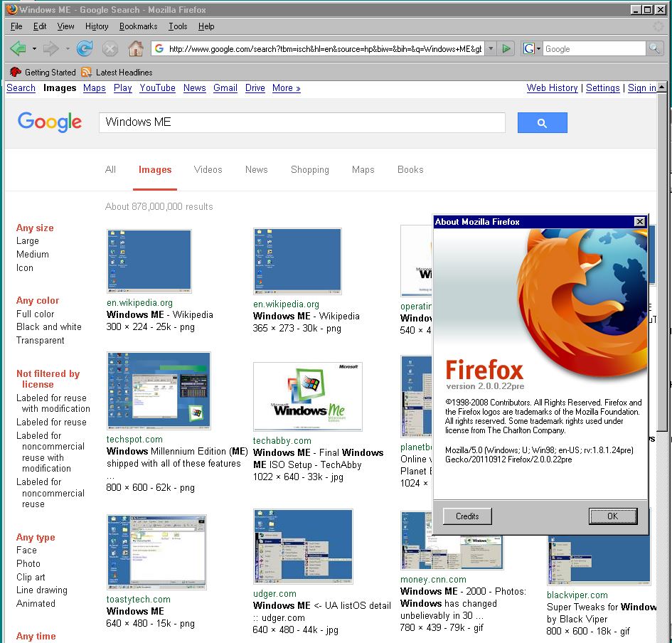The image size is (672, 643).
Task: Click the Google G icon in the address bar
Action: tap(158, 48)
